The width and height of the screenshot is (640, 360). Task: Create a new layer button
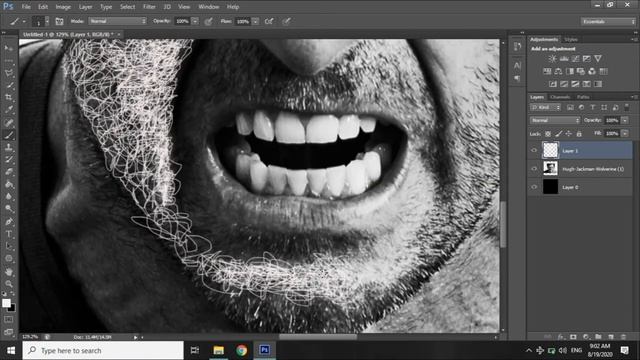611,337
